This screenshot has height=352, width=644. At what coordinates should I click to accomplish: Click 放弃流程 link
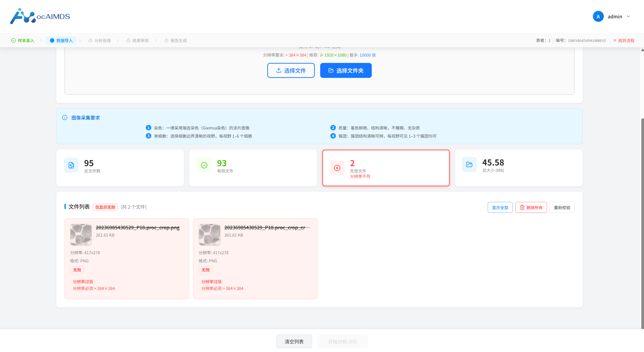click(624, 41)
